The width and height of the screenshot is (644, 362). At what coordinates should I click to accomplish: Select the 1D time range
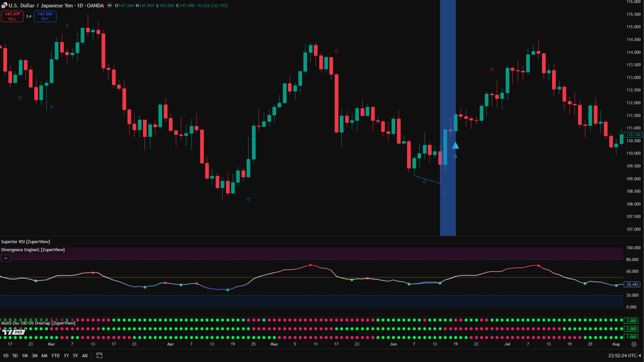6,356
